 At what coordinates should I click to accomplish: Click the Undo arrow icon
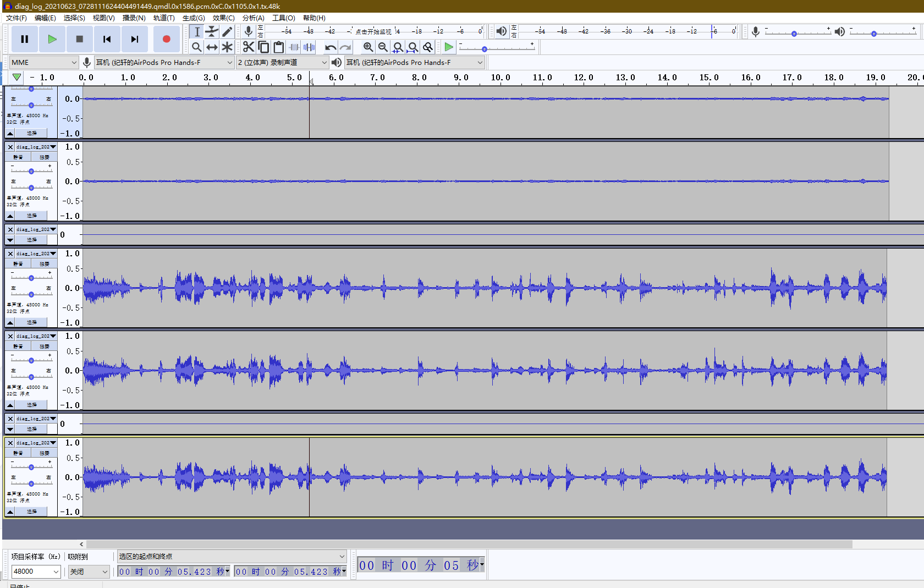[330, 47]
